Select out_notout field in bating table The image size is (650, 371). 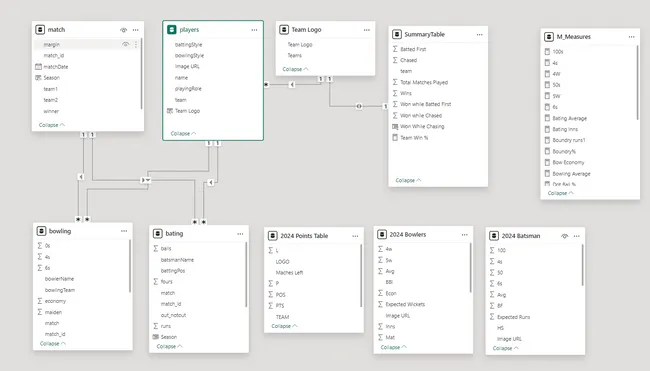coord(173,315)
